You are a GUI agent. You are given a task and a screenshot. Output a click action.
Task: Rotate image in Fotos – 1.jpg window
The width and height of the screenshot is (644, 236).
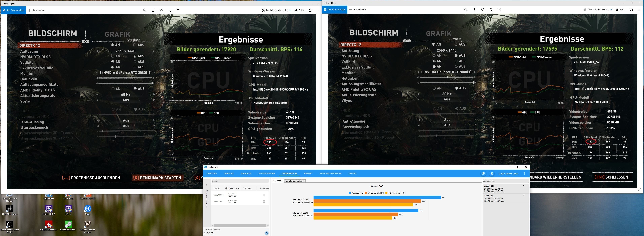pyautogui.click(x=170, y=10)
